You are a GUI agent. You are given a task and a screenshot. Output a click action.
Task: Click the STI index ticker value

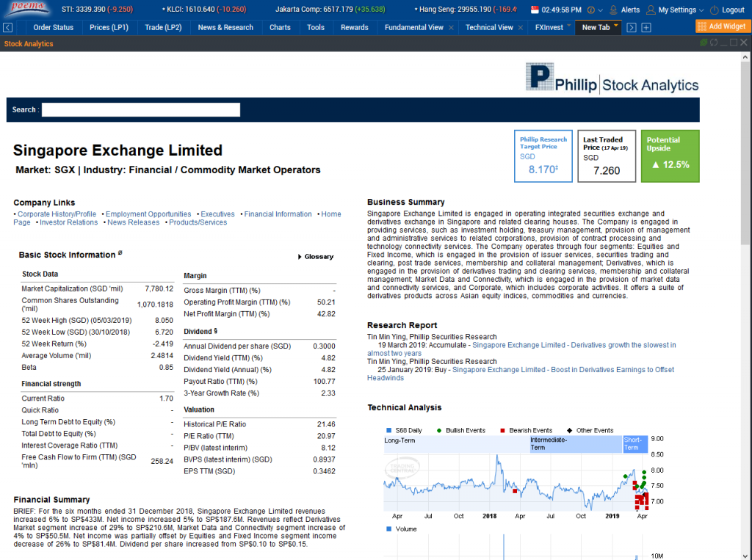pyautogui.click(x=98, y=10)
